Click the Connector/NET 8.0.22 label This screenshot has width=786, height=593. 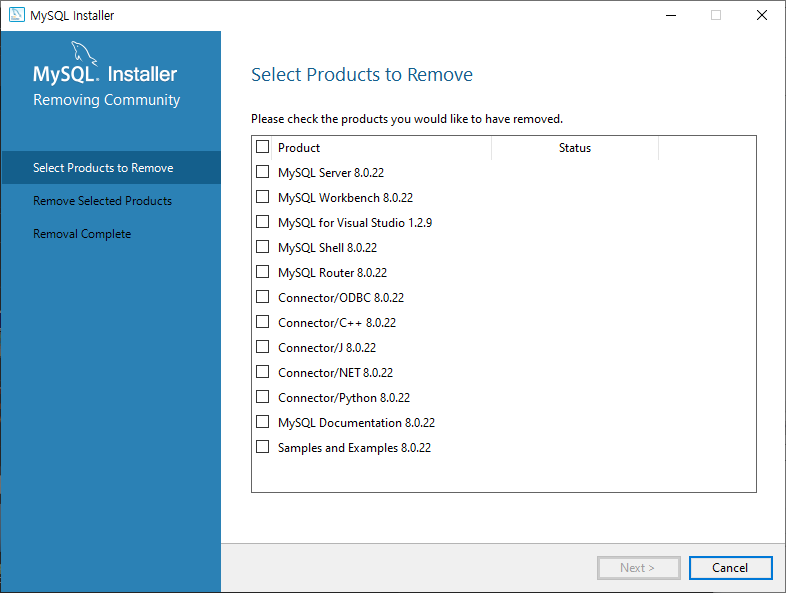pos(335,373)
